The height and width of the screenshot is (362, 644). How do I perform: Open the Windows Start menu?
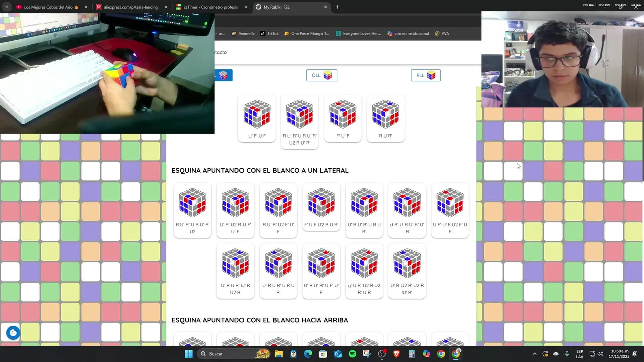tap(188, 354)
